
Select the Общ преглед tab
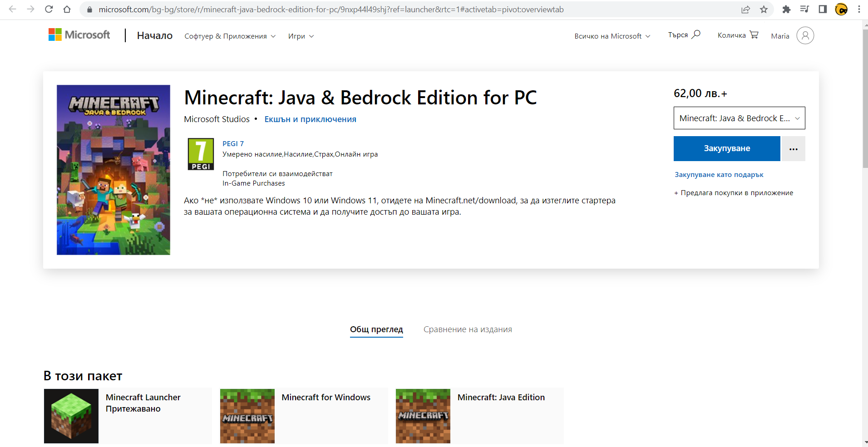pyautogui.click(x=376, y=329)
